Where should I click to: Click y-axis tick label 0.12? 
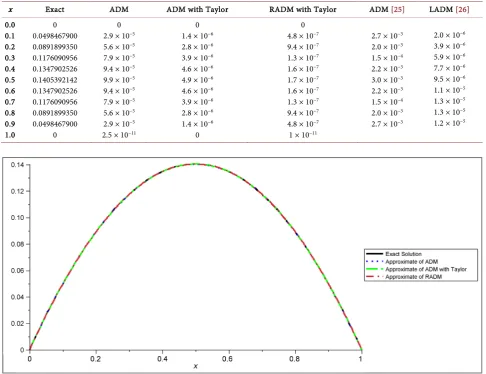[x=17, y=191]
